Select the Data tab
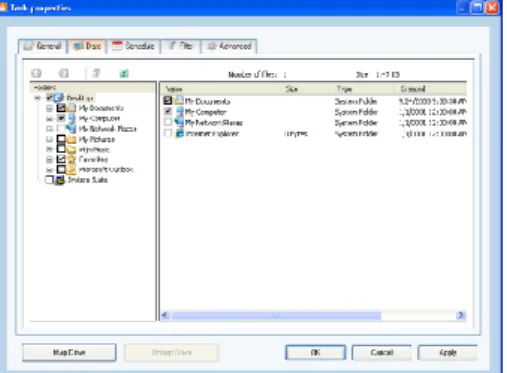The width and height of the screenshot is (507, 373). pyautogui.click(x=87, y=46)
